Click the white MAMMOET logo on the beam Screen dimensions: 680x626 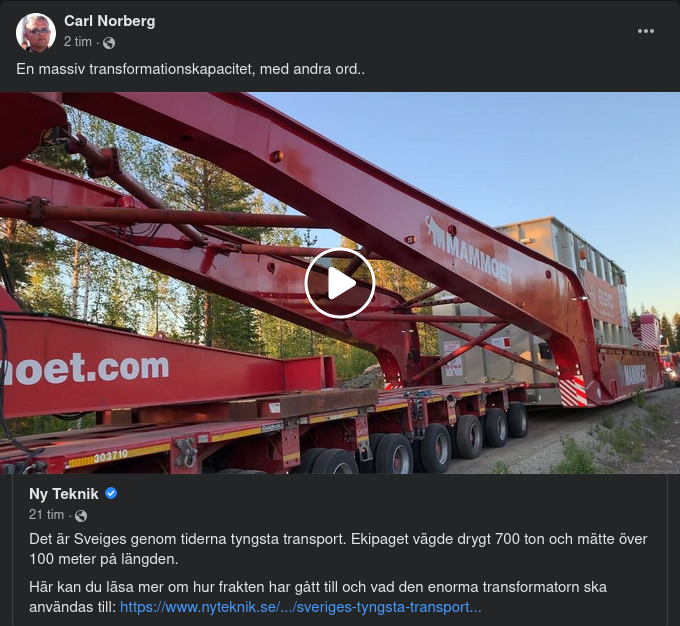[469, 250]
